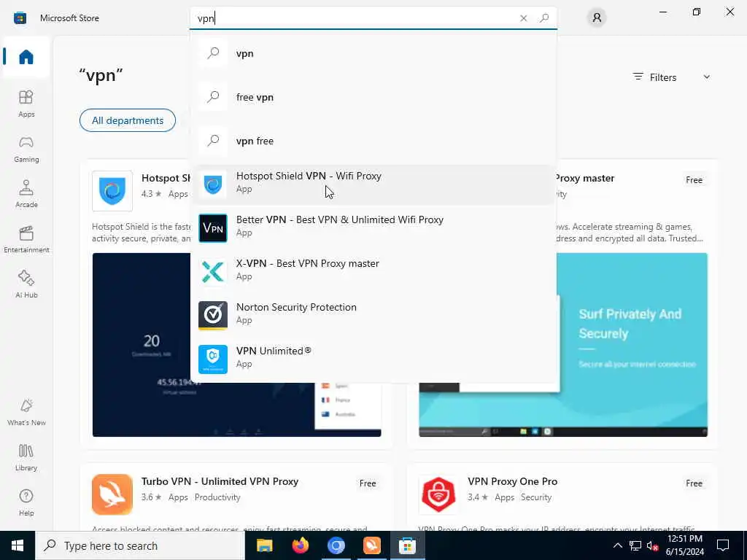The height and width of the screenshot is (560, 747).
Task: Click the network tray icon
Action: (x=635, y=545)
